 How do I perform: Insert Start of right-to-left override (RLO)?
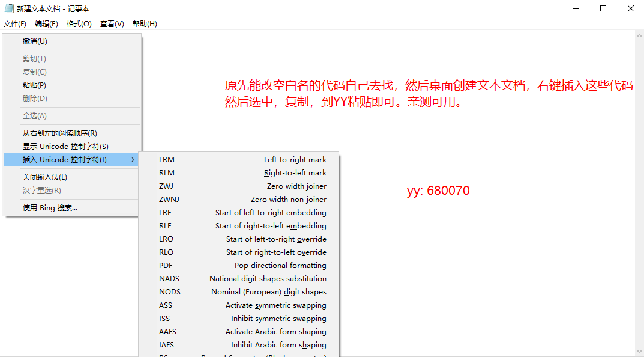click(x=240, y=252)
